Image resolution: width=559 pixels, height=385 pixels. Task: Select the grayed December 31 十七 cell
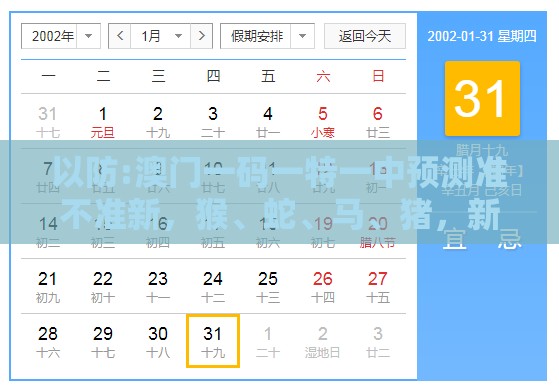[x=48, y=122]
